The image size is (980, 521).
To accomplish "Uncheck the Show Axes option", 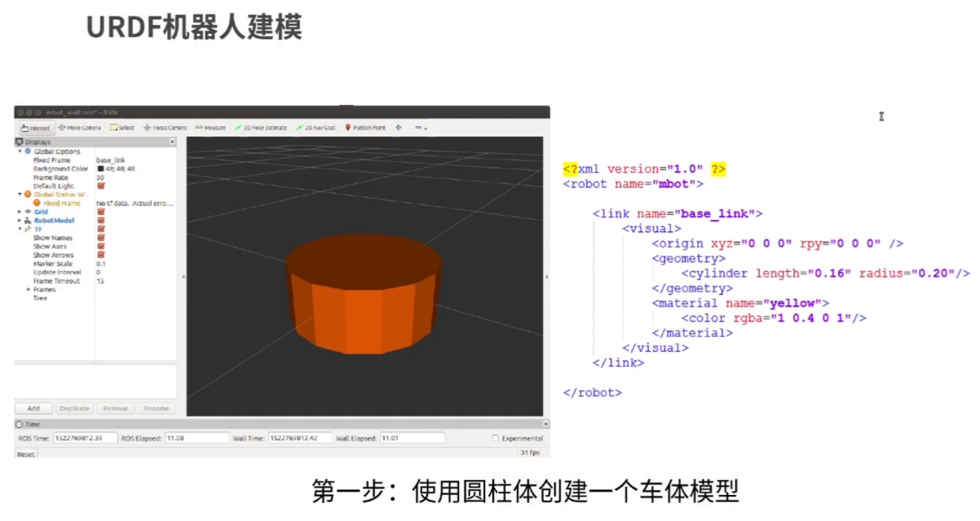I will point(101,246).
